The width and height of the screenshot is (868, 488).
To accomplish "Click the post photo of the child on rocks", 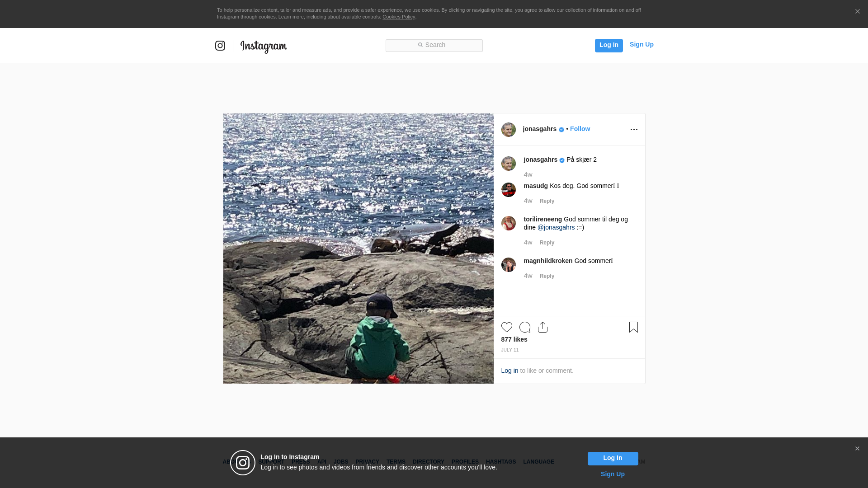I will pos(358,249).
